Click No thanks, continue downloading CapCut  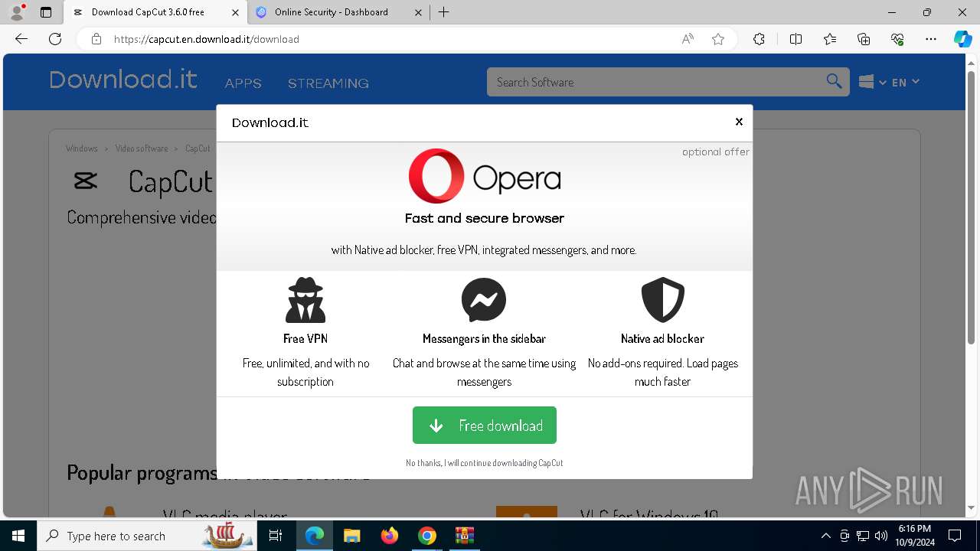tap(485, 463)
